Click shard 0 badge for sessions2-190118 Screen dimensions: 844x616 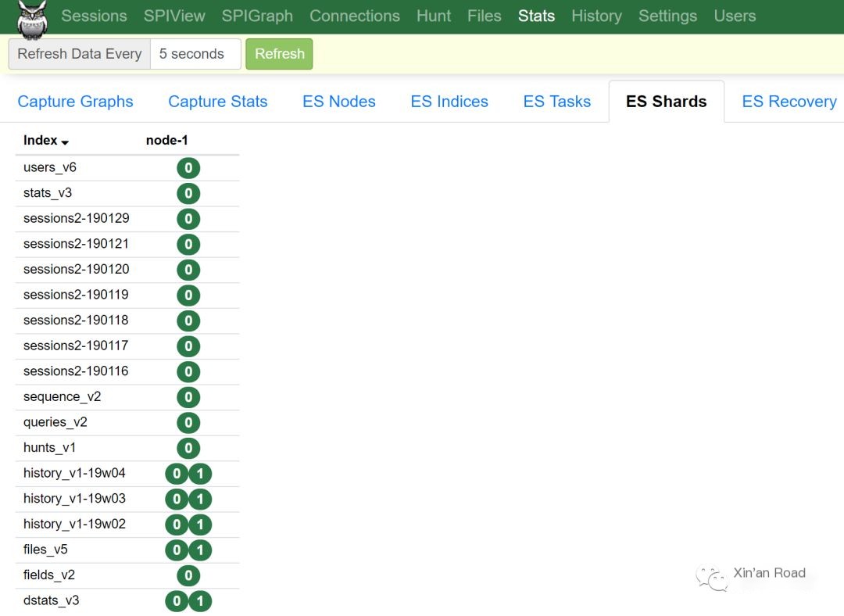point(188,321)
